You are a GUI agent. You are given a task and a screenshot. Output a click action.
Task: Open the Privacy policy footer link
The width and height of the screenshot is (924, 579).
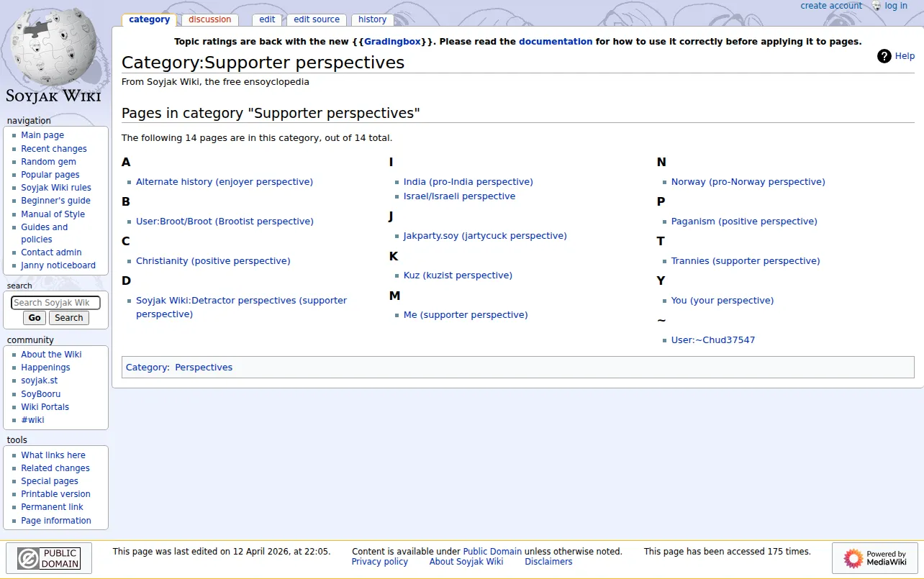point(379,562)
